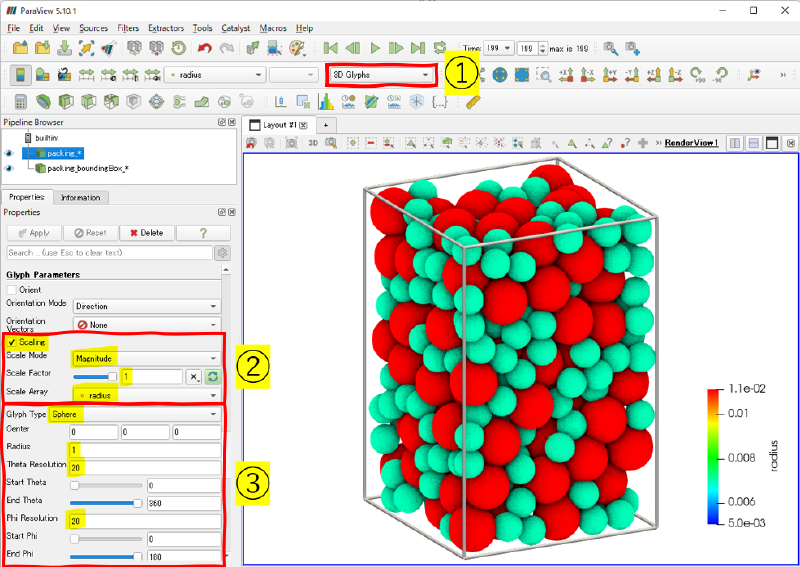Set view direction to +X
Screen dimensions: 800x567
(566, 74)
